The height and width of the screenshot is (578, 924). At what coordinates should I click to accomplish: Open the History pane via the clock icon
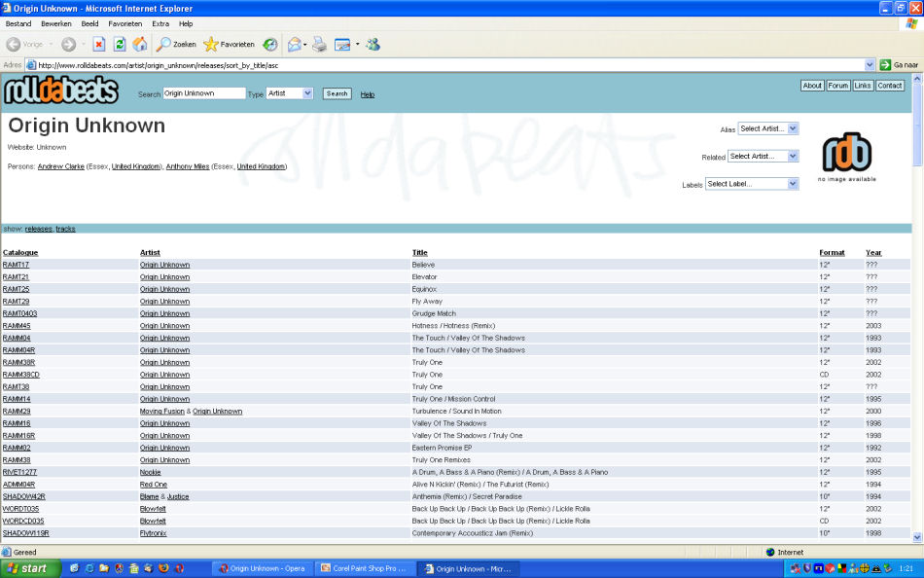click(x=269, y=44)
